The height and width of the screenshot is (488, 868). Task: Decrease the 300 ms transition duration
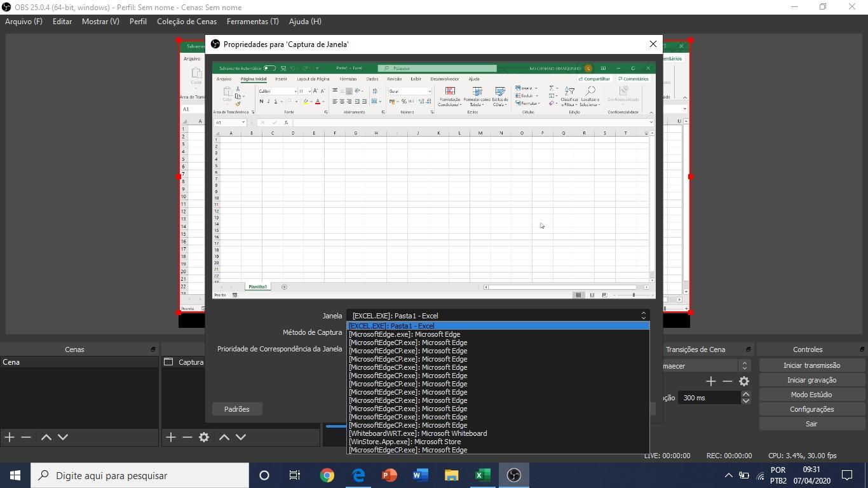click(746, 401)
